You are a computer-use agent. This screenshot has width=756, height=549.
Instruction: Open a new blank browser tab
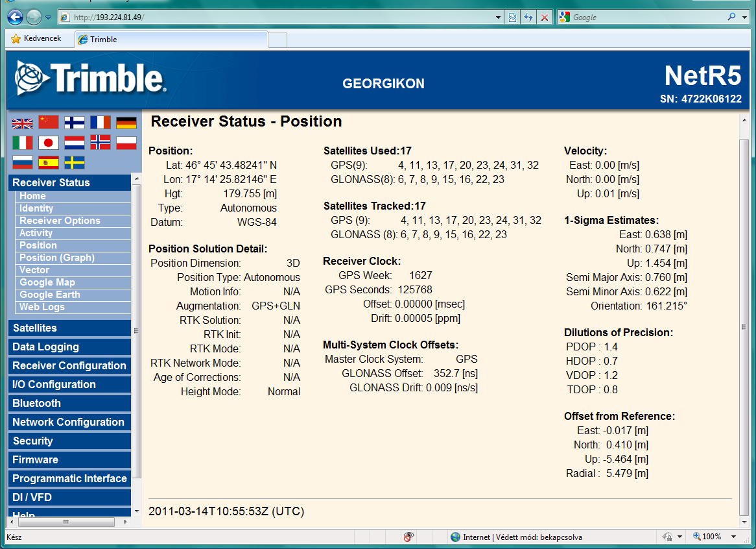click(x=278, y=40)
